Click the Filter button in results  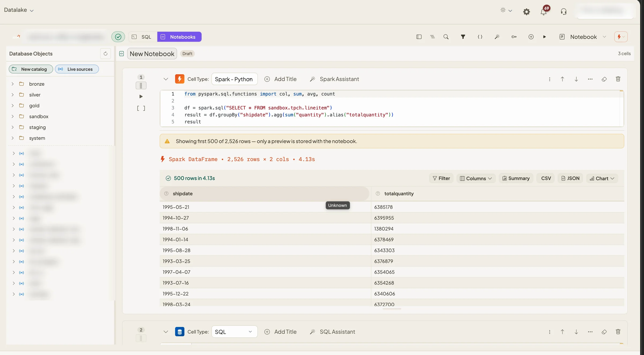[441, 178]
